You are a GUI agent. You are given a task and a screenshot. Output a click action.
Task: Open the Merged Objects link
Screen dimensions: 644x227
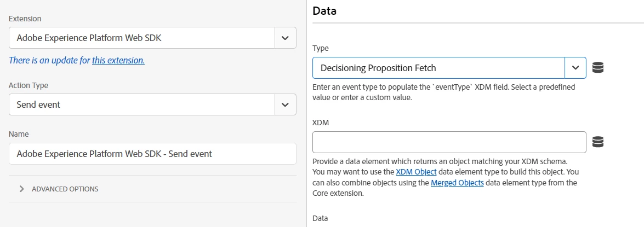(457, 183)
